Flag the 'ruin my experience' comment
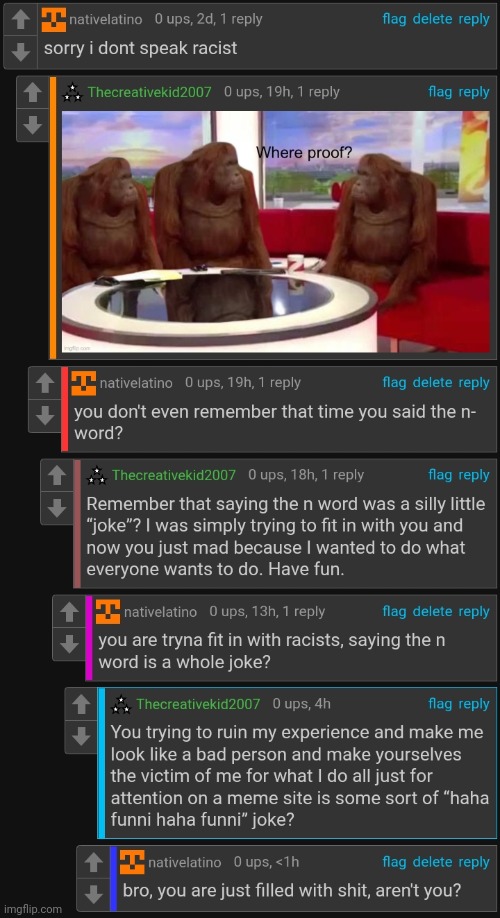500x918 pixels. click(440, 704)
